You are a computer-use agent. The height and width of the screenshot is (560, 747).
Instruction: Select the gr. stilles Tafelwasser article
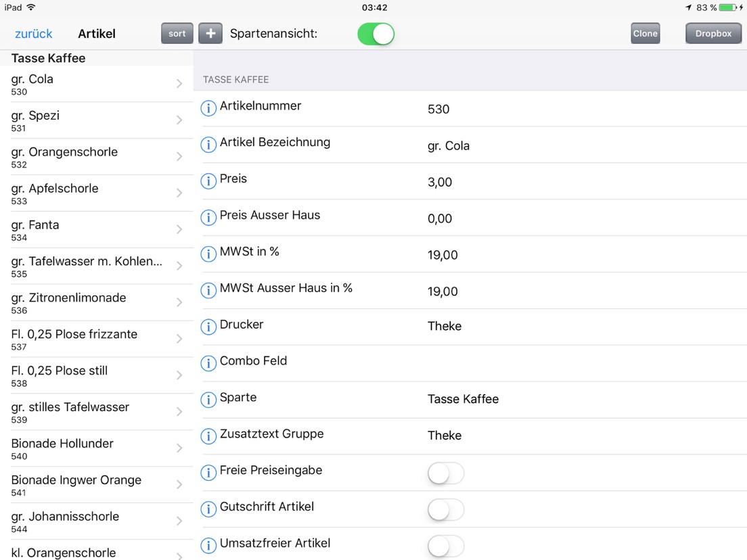[97, 412]
